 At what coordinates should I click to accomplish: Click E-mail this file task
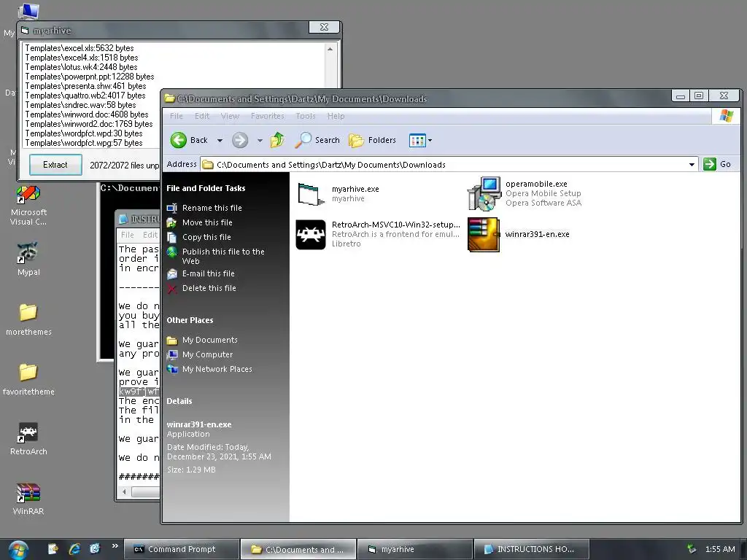coord(208,273)
